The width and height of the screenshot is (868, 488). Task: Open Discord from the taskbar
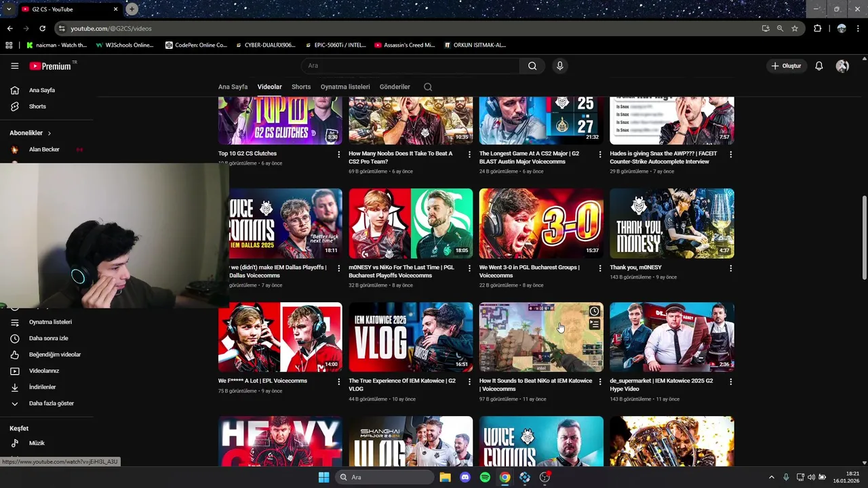pos(465,477)
